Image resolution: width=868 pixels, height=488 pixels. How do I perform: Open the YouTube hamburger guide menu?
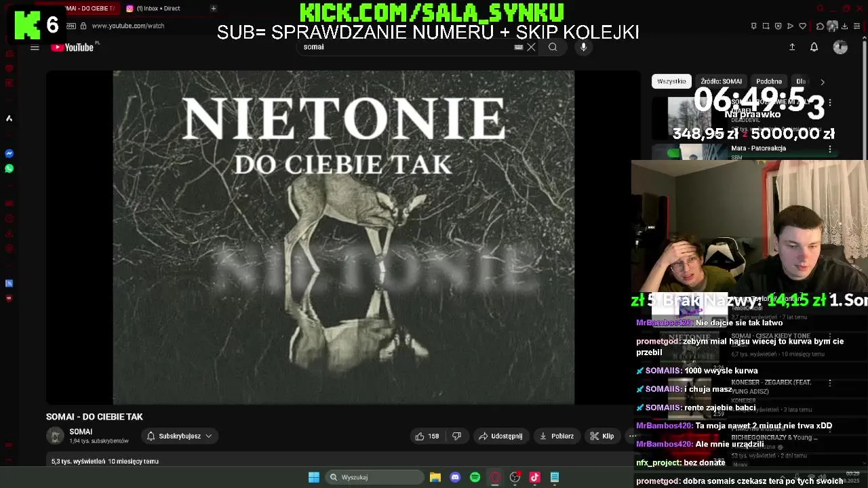tap(35, 47)
